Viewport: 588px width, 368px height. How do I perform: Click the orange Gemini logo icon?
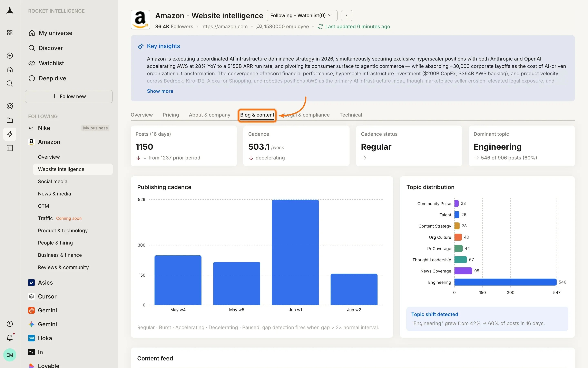point(31,310)
